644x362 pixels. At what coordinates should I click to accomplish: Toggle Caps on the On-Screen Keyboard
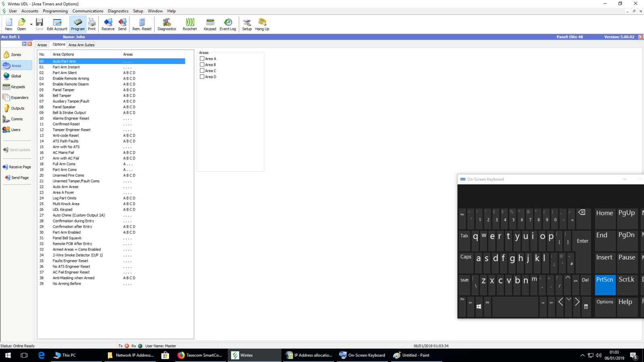click(x=466, y=262)
